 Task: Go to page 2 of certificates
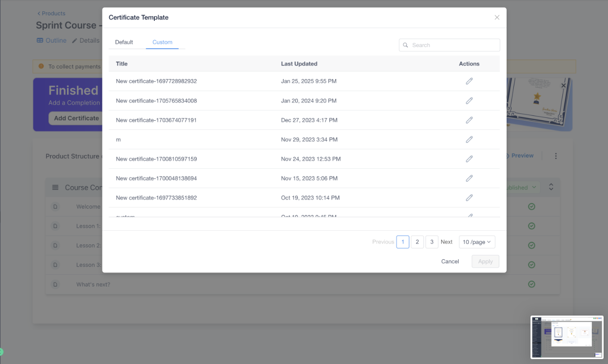[x=417, y=242]
